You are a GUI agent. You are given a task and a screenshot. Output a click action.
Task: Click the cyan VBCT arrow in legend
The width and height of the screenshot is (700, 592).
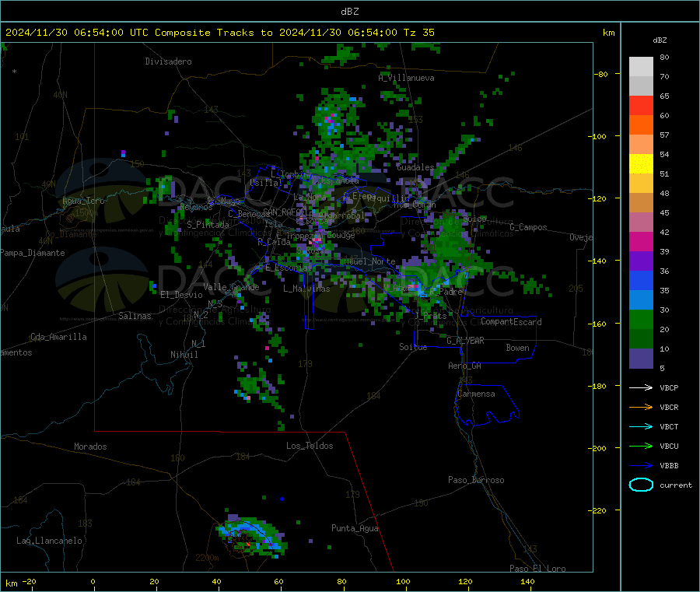tap(641, 426)
